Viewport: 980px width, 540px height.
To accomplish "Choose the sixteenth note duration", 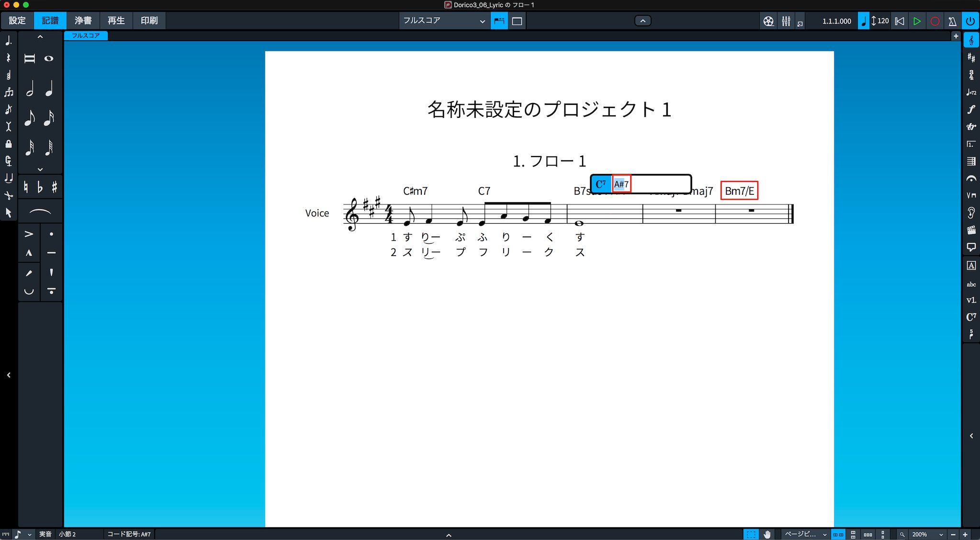I will pyautogui.click(x=49, y=118).
